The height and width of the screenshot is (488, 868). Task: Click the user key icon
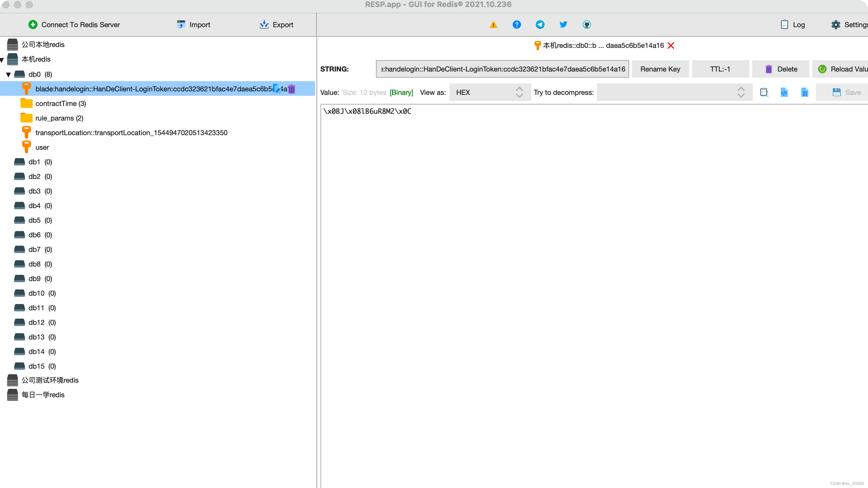[x=26, y=147]
